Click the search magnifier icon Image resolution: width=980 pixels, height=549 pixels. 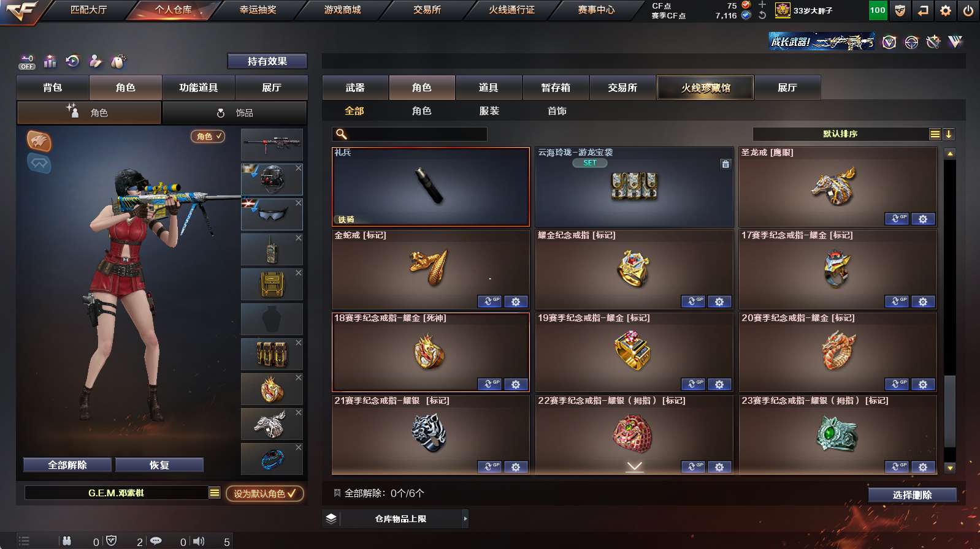pyautogui.click(x=342, y=134)
